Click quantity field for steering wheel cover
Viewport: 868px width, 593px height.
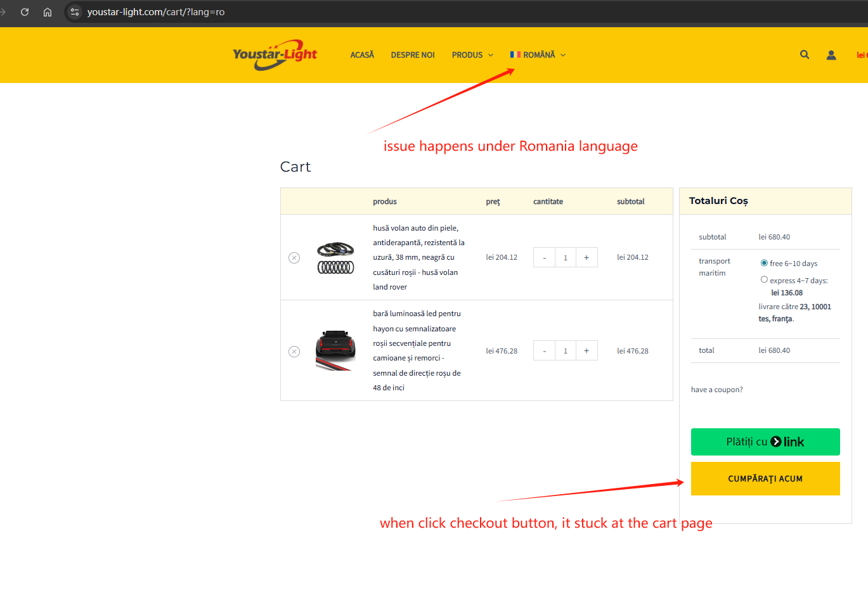[x=566, y=257]
